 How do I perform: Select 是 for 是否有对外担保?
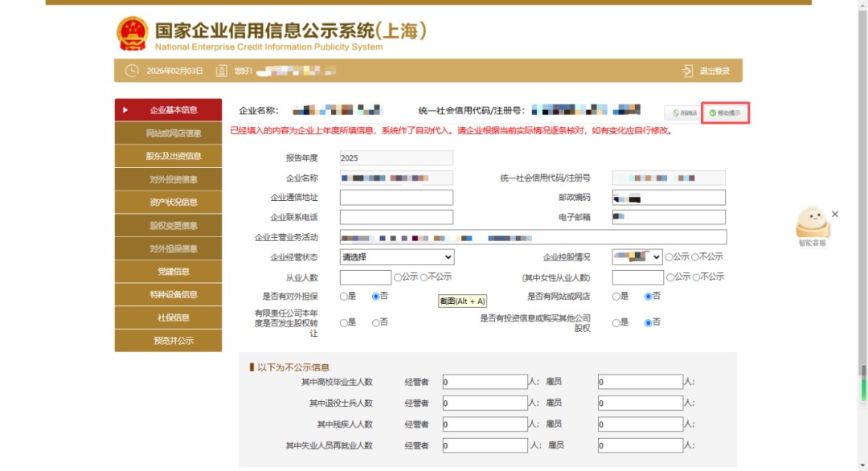click(x=344, y=297)
